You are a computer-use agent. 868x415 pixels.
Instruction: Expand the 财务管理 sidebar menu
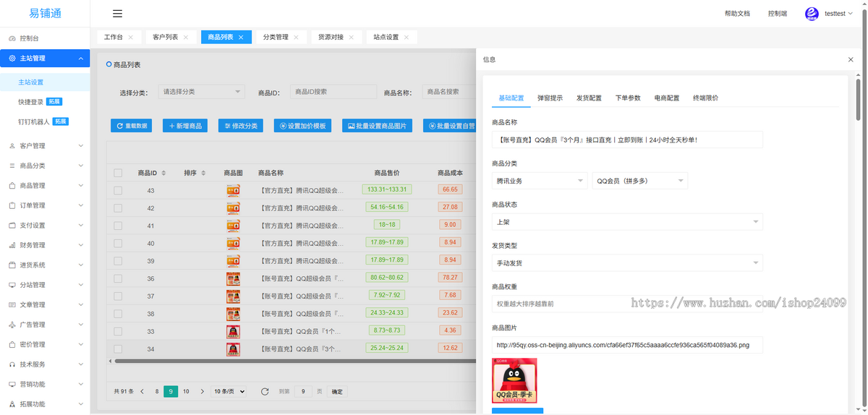click(x=45, y=245)
